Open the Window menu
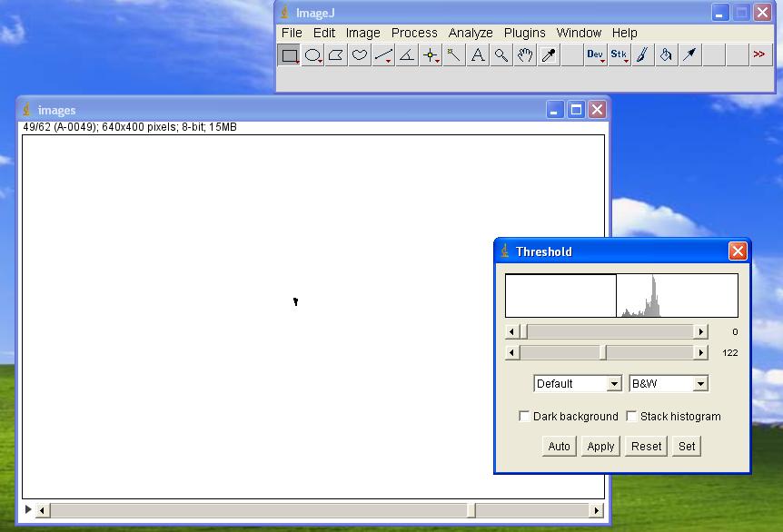Screen dimensions: 783x532 click(x=579, y=33)
